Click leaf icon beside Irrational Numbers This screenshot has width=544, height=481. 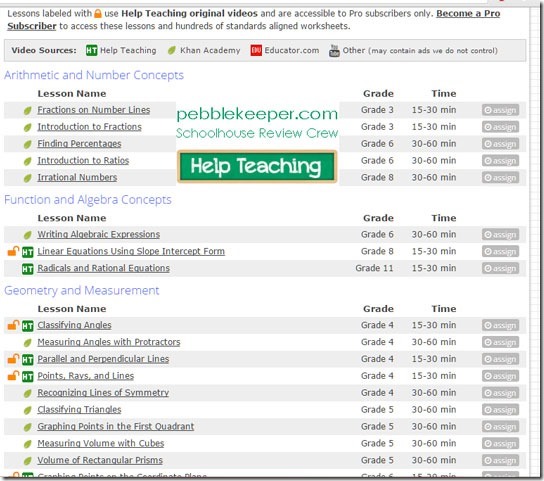[27, 178]
